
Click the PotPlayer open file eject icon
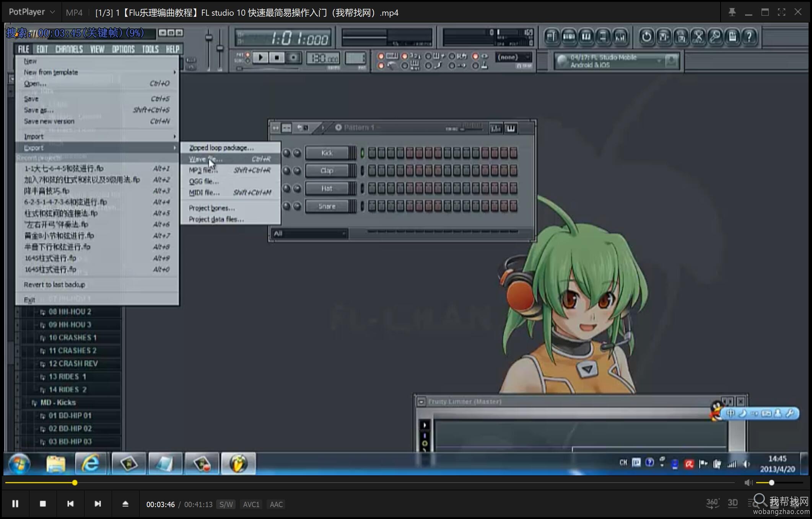coord(125,504)
